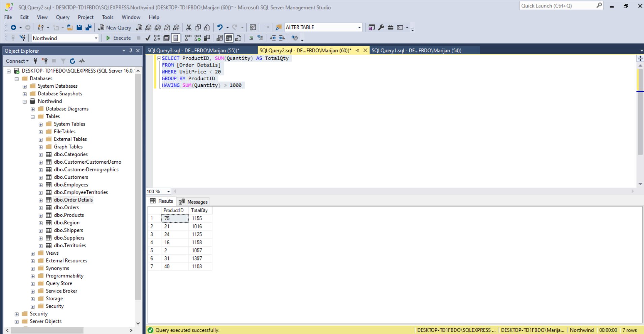Click the Change Connection plug icon
Screen dimensions: 644x334
coord(23,38)
